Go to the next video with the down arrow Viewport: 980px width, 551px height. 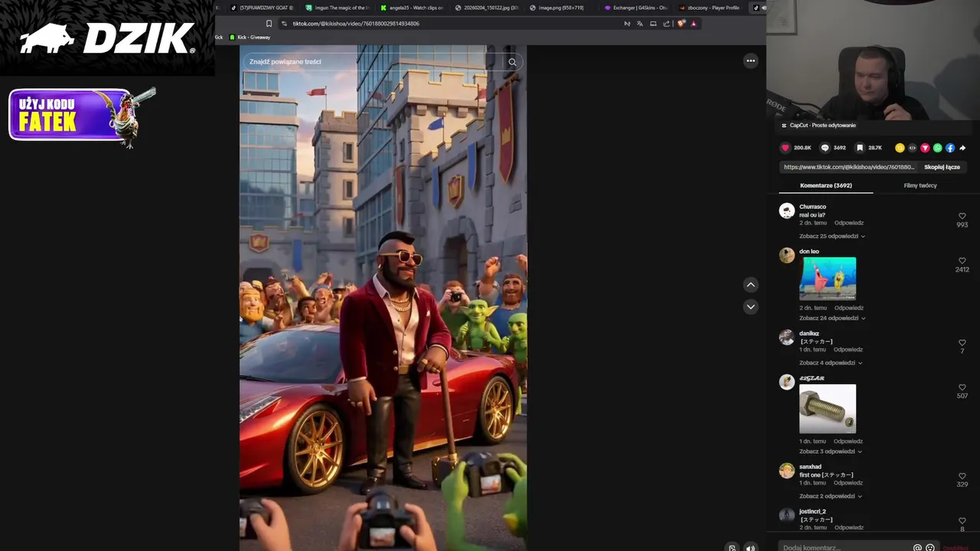(x=750, y=306)
